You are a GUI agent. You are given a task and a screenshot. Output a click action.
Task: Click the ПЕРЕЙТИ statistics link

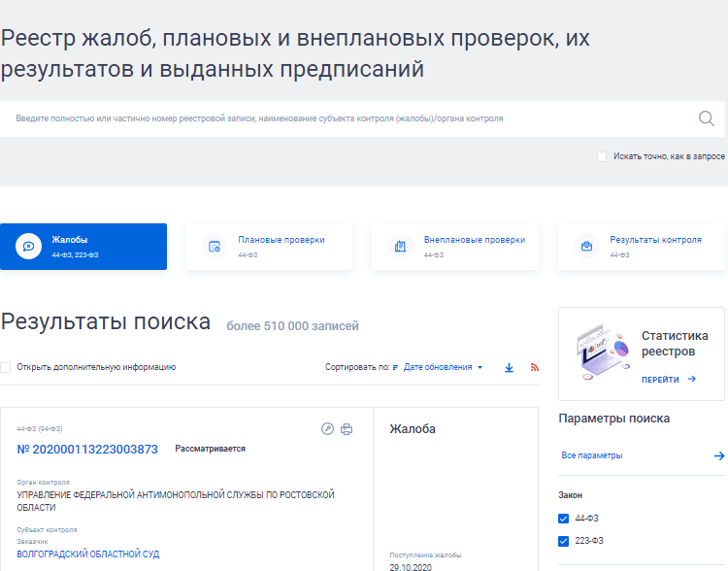pos(668,380)
